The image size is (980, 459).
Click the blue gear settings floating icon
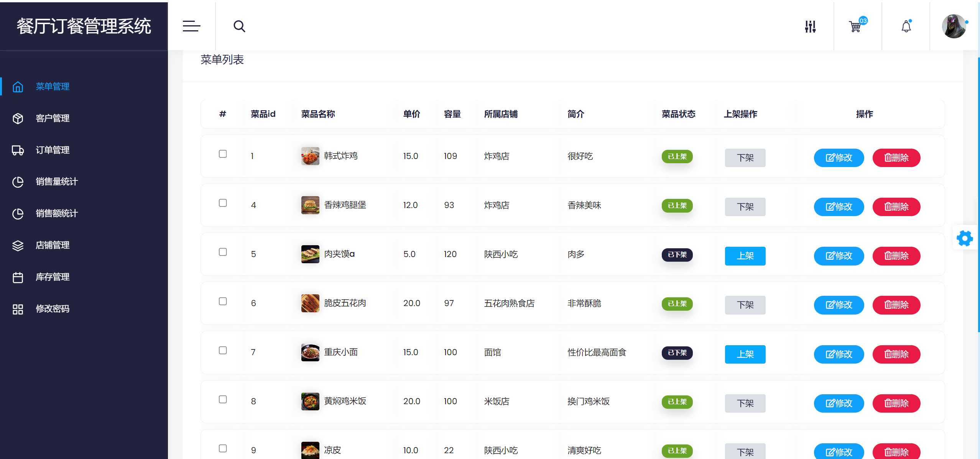[x=965, y=238]
